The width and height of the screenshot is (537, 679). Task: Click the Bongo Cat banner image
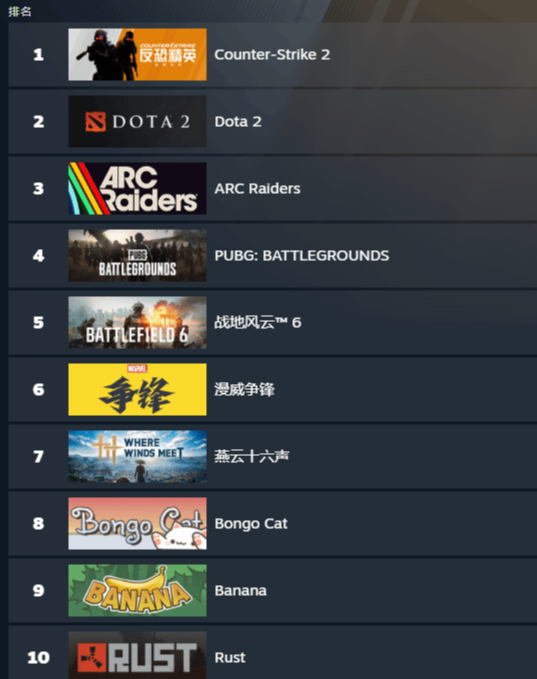(x=137, y=524)
